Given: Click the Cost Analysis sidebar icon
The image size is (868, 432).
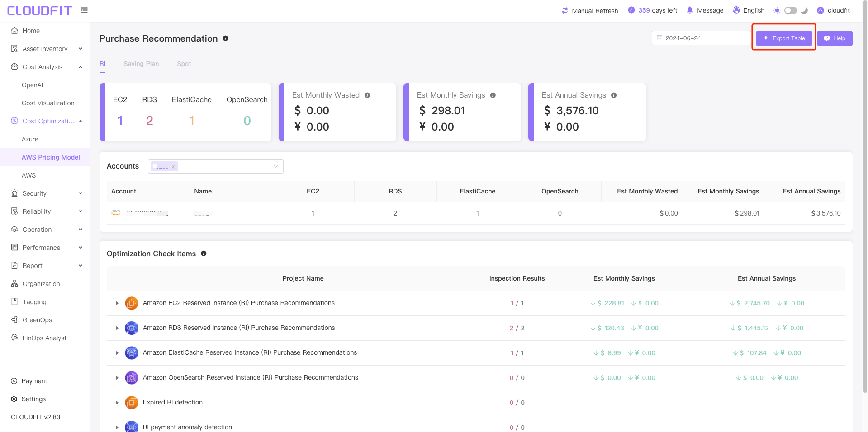Looking at the screenshot, I should [14, 66].
